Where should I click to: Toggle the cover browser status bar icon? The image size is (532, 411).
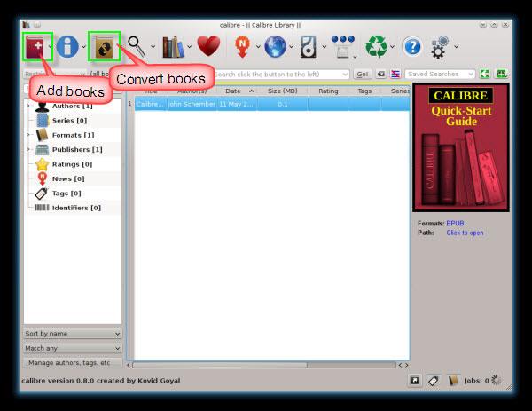(415, 381)
